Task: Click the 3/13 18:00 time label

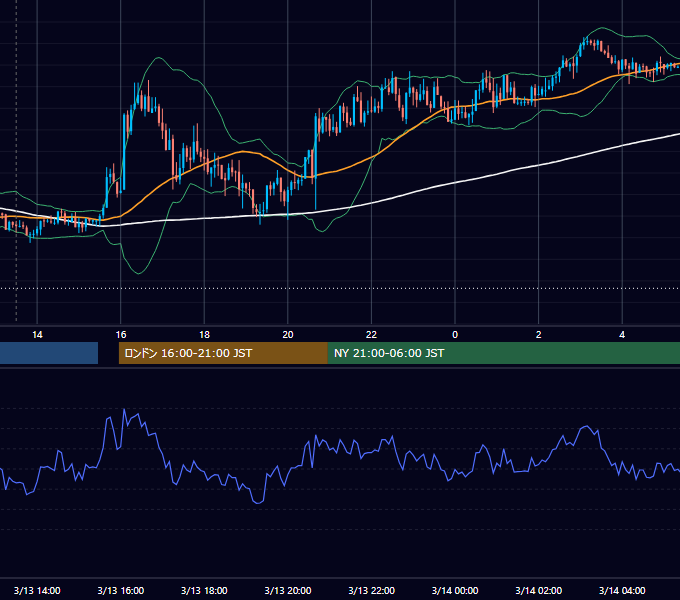Action: [204, 590]
